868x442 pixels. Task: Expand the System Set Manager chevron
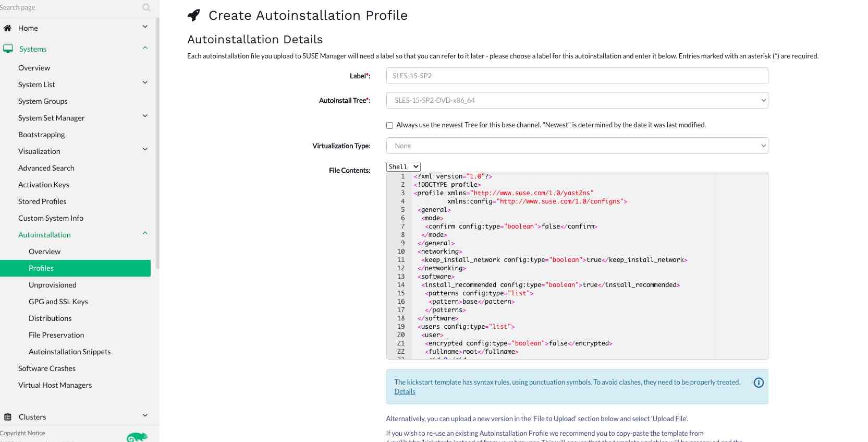coord(145,116)
